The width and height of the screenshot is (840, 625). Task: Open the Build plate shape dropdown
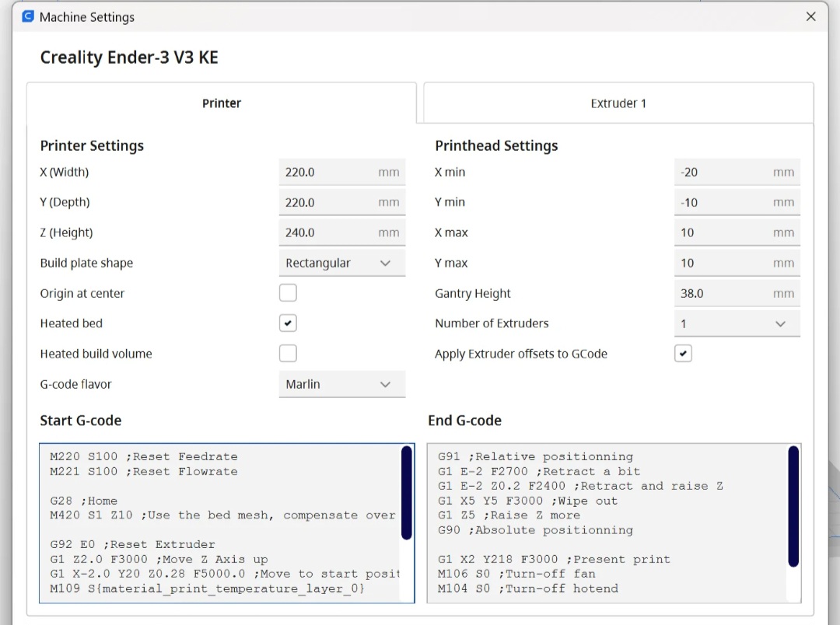(341, 263)
